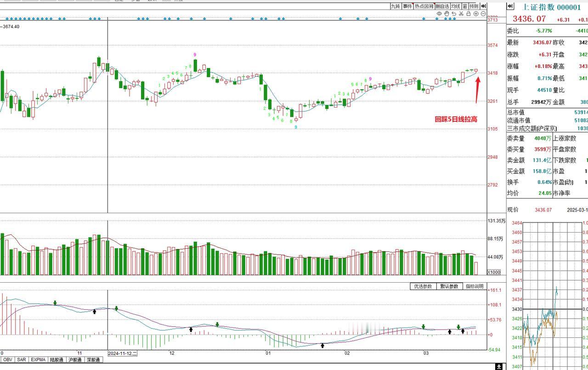Click the 市净率 label

tap(562, 194)
